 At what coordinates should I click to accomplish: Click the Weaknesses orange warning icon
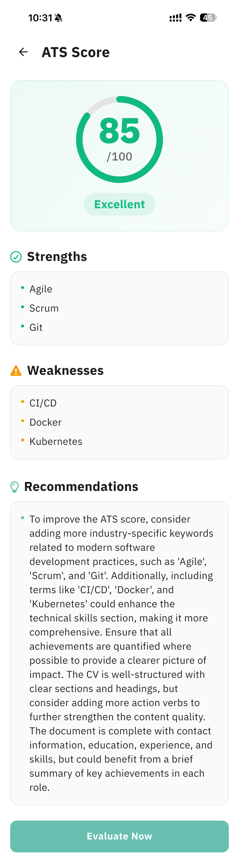[x=16, y=371]
